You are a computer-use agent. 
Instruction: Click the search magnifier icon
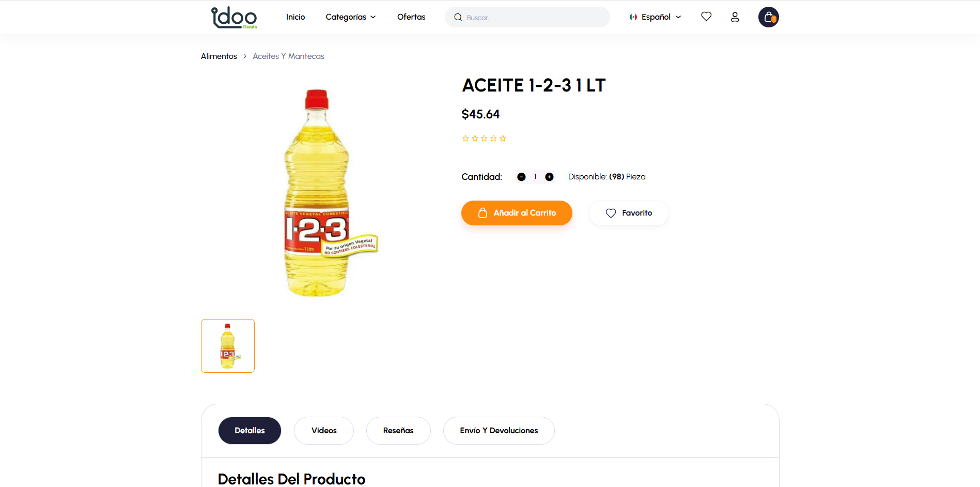tap(458, 18)
